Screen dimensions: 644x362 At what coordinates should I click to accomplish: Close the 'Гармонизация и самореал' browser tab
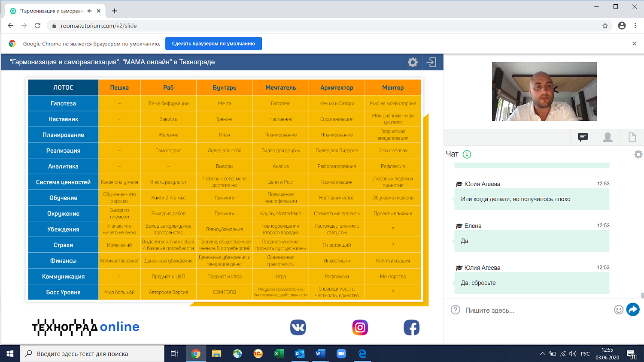coord(99,11)
